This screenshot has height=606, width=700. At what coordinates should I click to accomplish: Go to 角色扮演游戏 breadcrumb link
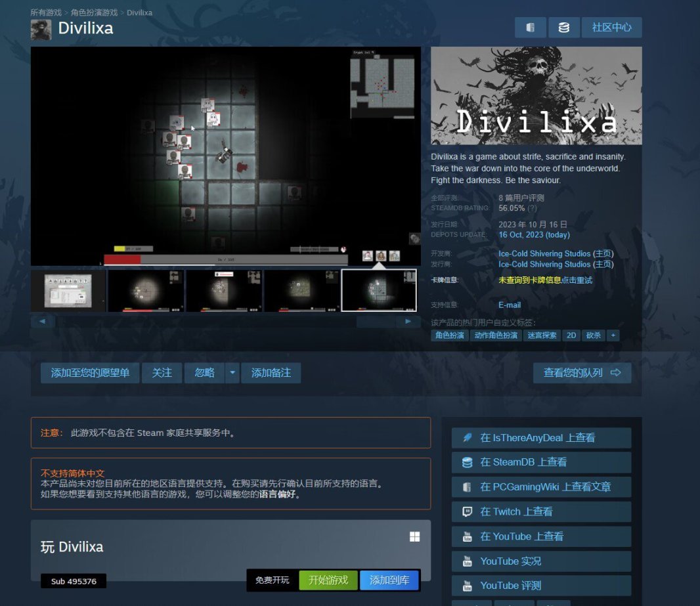(94, 12)
